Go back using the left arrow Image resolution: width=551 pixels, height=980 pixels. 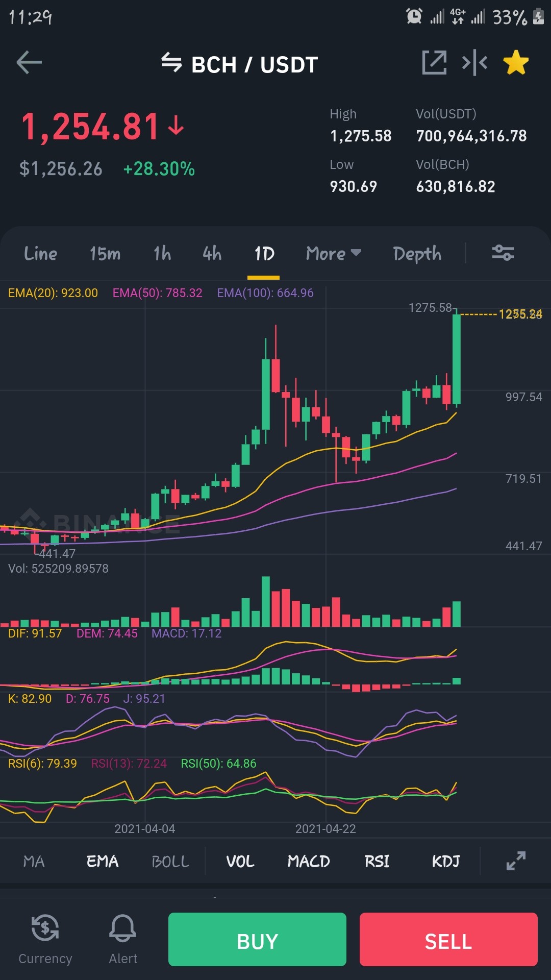click(29, 63)
